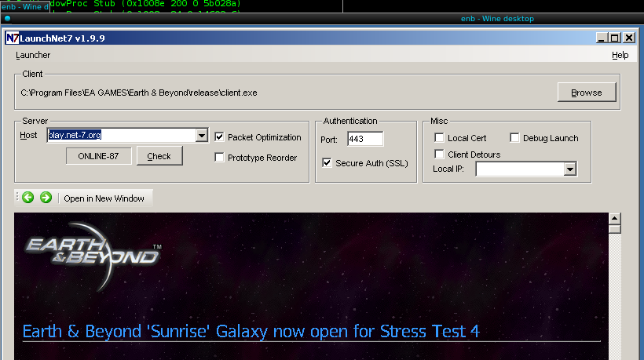Click the Port input field showing 443

[x=365, y=139]
